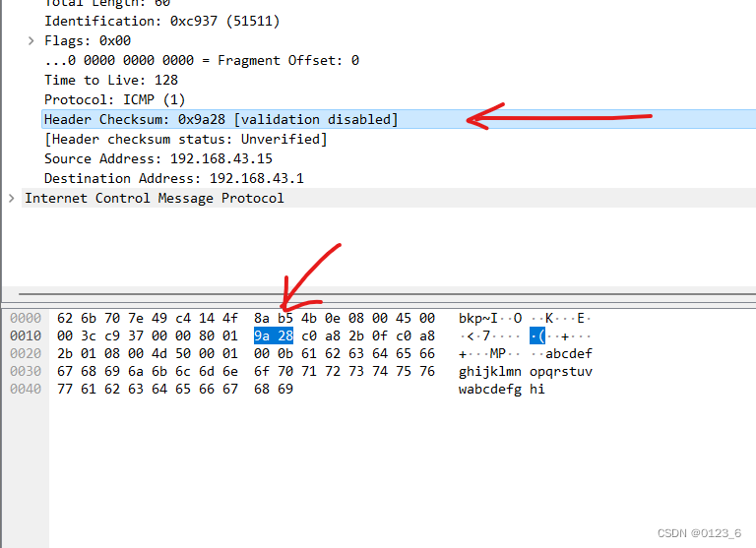Click hex byte '45' in row 0000

click(x=403, y=318)
